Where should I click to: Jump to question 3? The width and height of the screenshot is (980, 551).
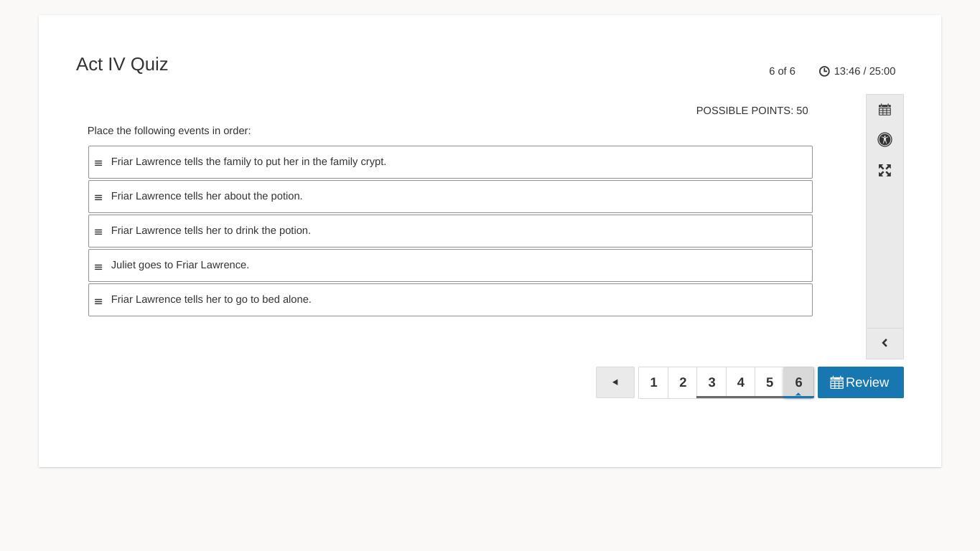(711, 382)
